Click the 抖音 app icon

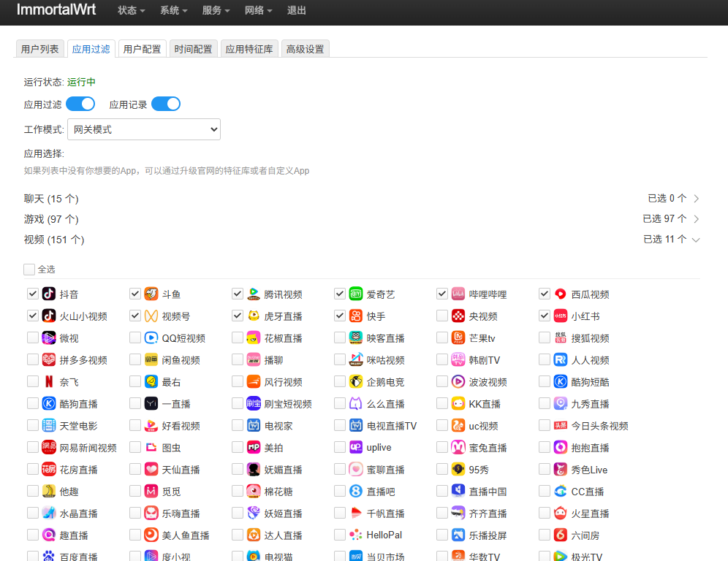click(x=49, y=294)
